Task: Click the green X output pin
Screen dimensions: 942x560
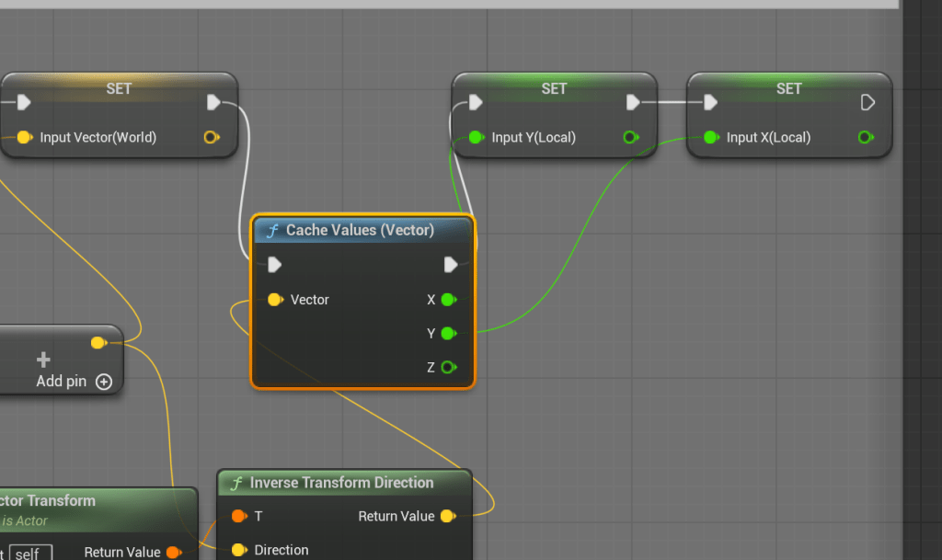Action: [x=448, y=300]
